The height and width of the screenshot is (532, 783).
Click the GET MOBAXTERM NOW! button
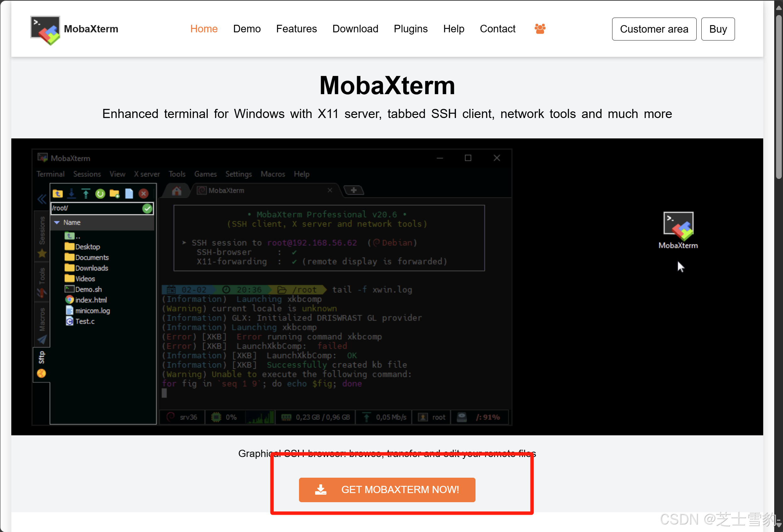[x=387, y=490]
